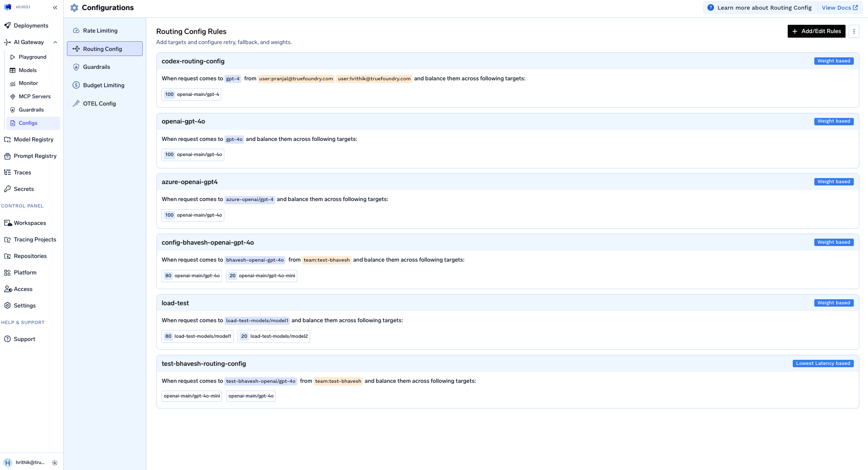Collapse the AI Gateway section chevron

tap(56, 42)
